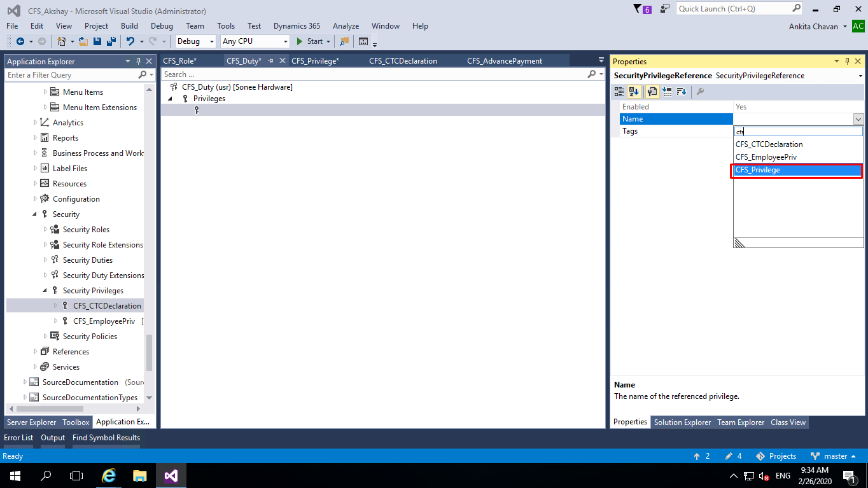Click pending changes pencil showing 4
868x488 pixels.
coord(733,456)
